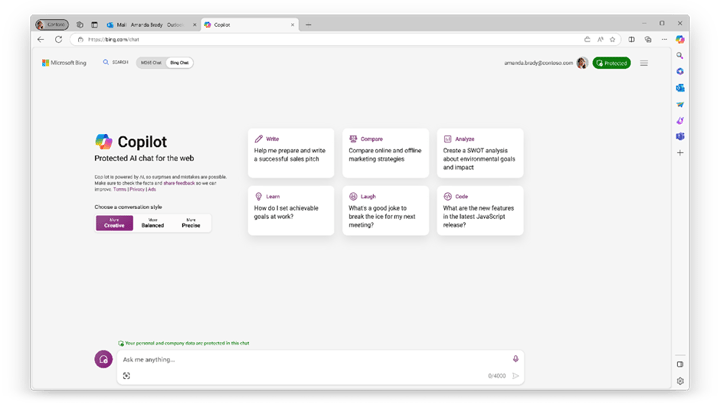Select More Creative conversation style
Viewport: 720px width, 405px height.
[x=114, y=223]
